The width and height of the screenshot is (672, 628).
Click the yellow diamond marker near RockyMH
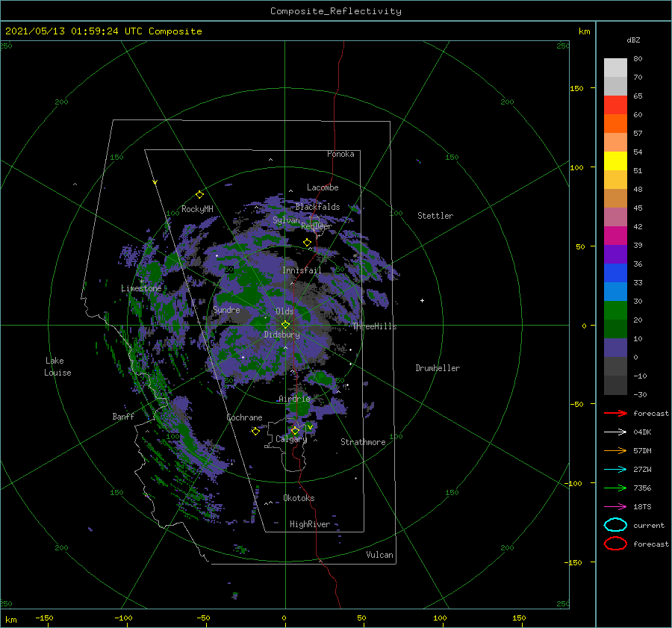(x=199, y=195)
